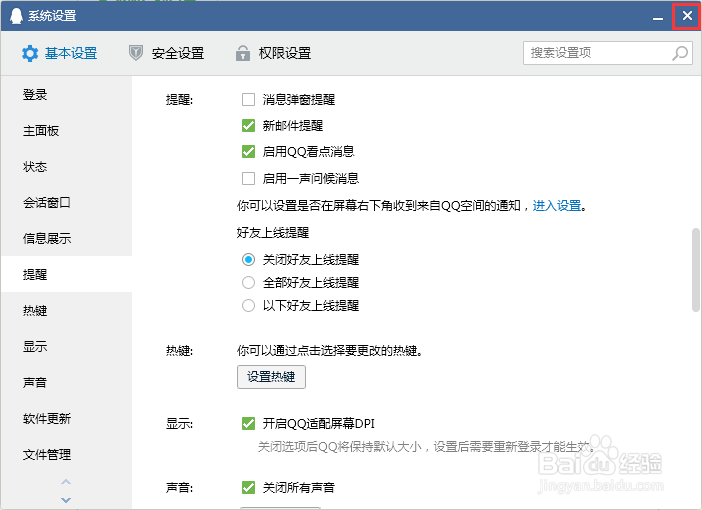This screenshot has height=510, width=702.
Task: Select the 提醒 sidebar item
Action: [x=66, y=274]
